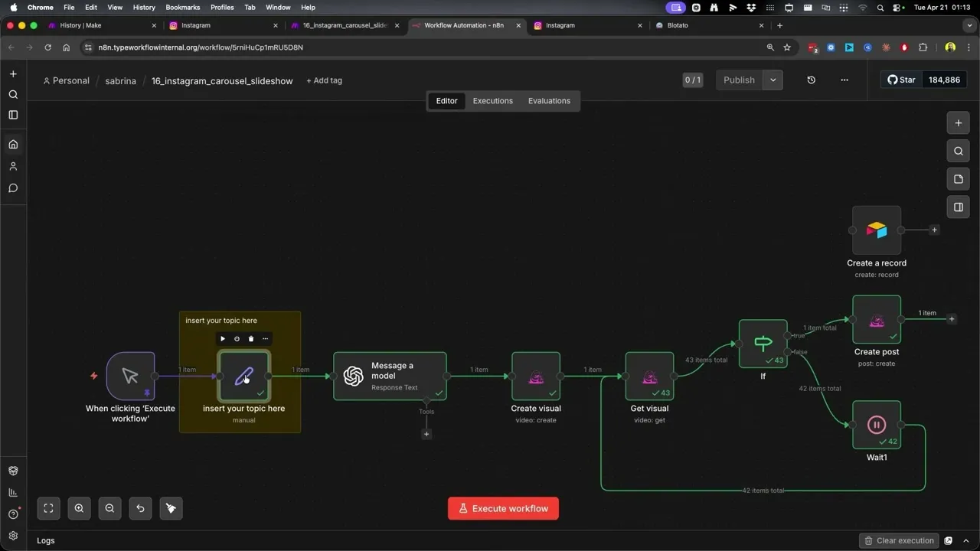This screenshot has width=980, height=551.
Task: Click the logs panel bottom-right toggle icon
Action: (966, 540)
